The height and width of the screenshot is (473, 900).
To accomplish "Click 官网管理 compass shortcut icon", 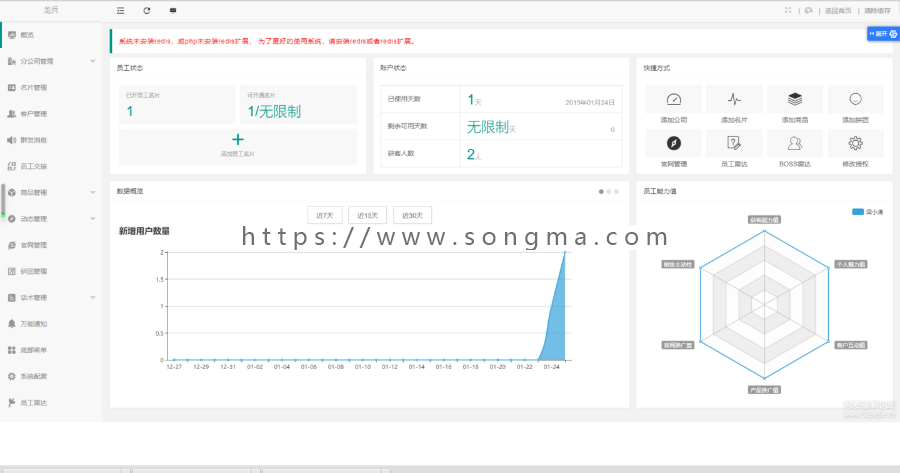I will (674, 143).
